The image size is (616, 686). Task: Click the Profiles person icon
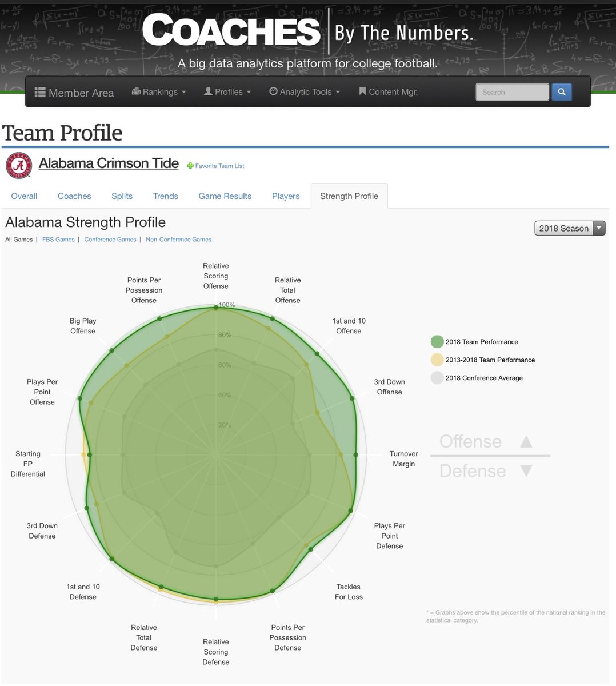tap(208, 91)
